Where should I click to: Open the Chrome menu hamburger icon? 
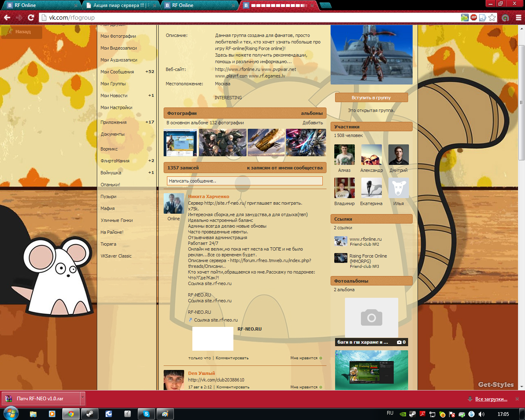(518, 18)
